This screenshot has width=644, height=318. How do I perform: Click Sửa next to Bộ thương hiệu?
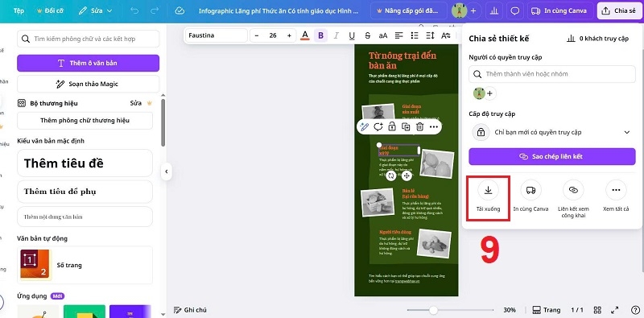(x=136, y=103)
